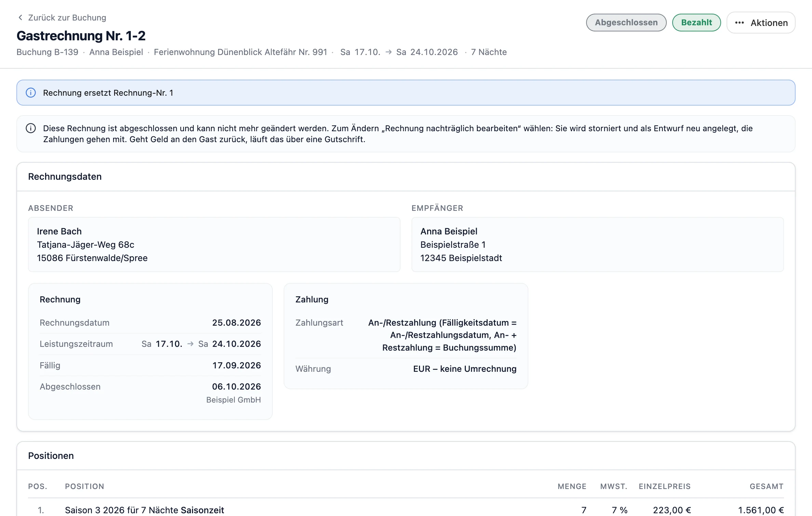The height and width of the screenshot is (516, 812).
Task: Go back via 'Zurück zur Buchung' link
Action: pyautogui.click(x=62, y=17)
